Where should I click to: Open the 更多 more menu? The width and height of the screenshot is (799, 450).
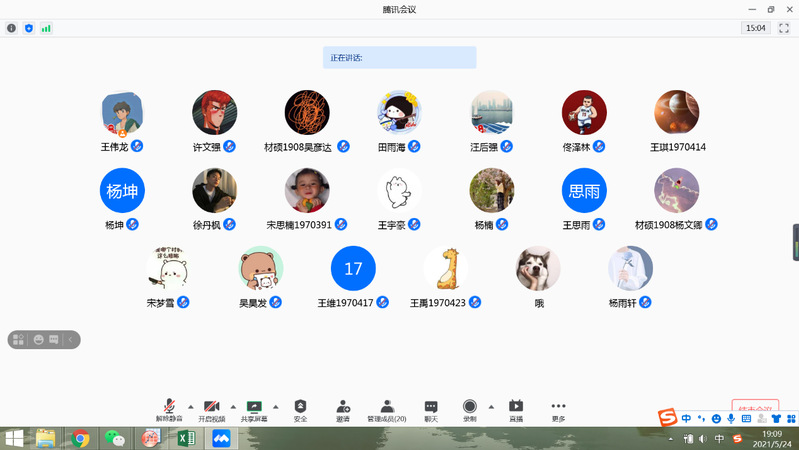pos(558,410)
